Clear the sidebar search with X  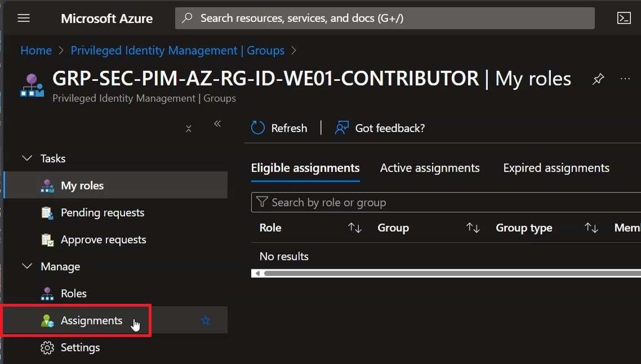(x=189, y=129)
